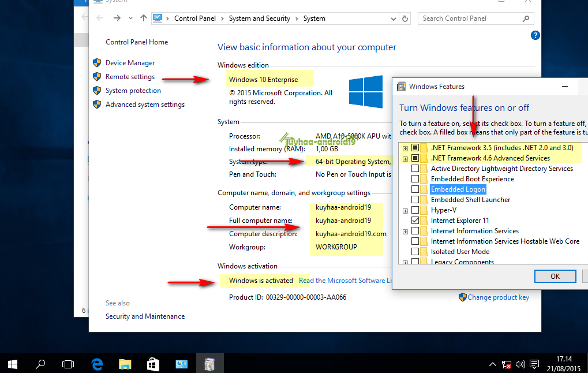Click Windows Features title bar icon

pyautogui.click(x=401, y=86)
